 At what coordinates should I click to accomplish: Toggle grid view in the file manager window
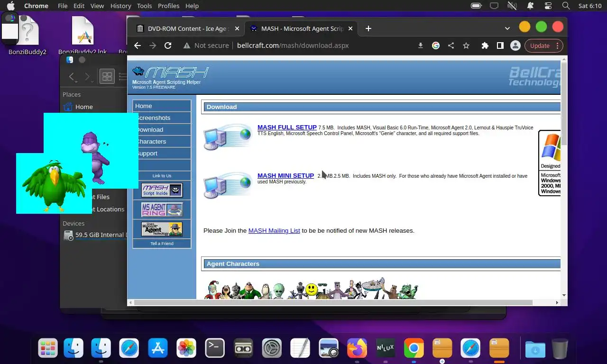point(107,76)
